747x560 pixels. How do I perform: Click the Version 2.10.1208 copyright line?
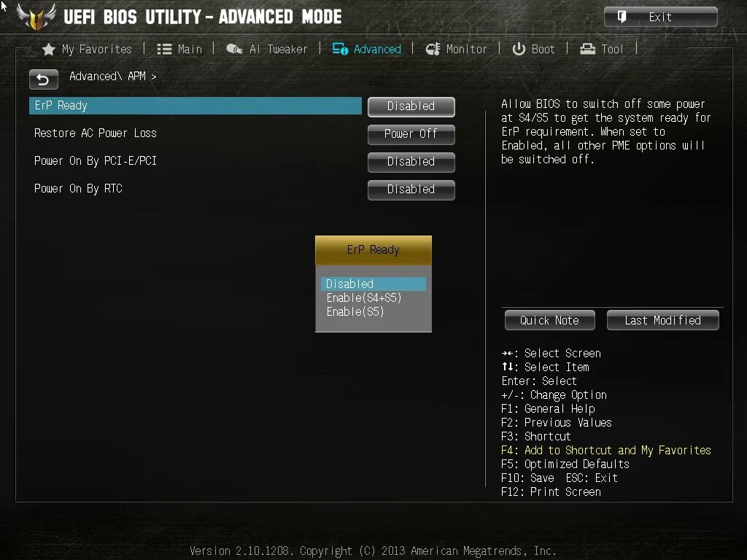pos(373,551)
